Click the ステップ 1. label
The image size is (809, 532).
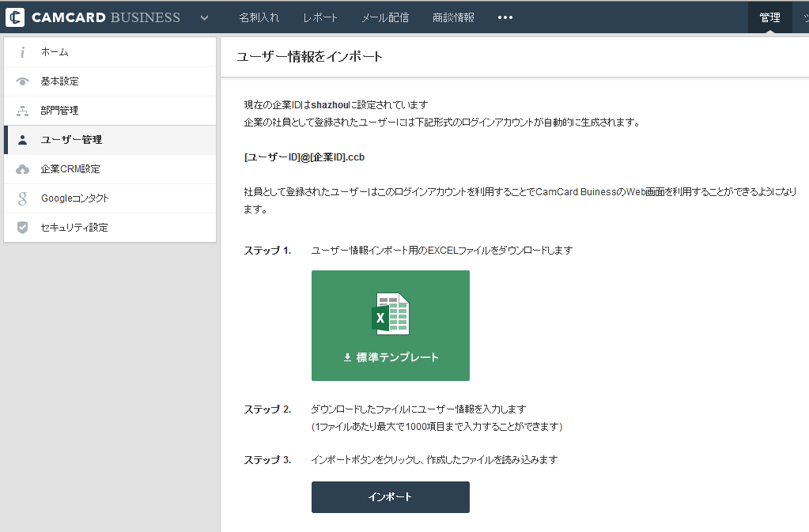267,251
